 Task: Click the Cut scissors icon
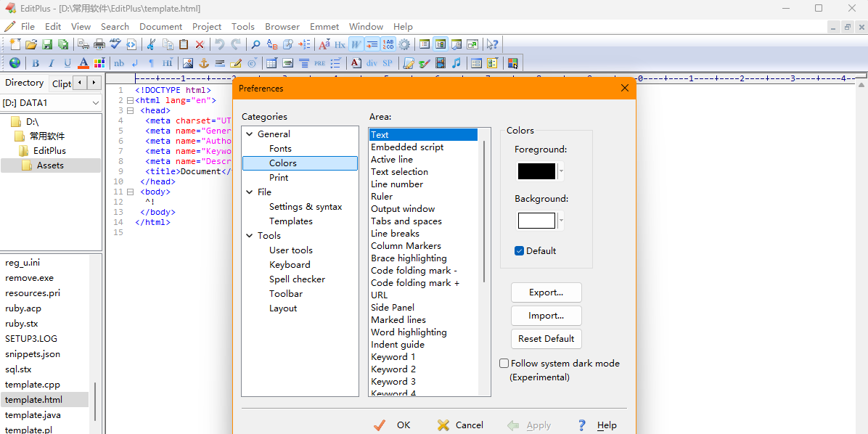151,44
